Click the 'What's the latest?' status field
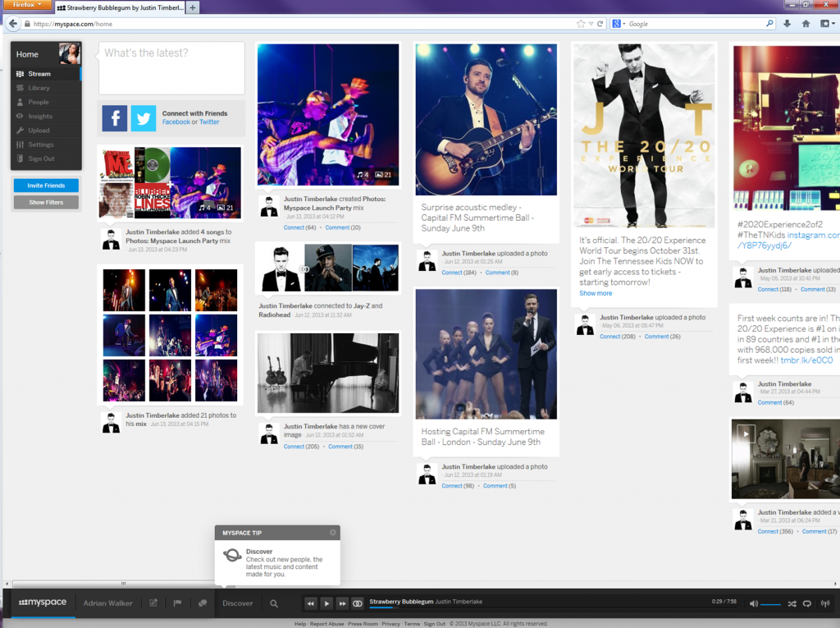 171,68
